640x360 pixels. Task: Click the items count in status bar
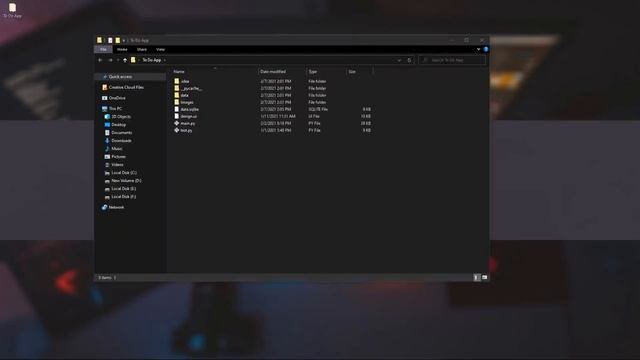tap(104, 278)
